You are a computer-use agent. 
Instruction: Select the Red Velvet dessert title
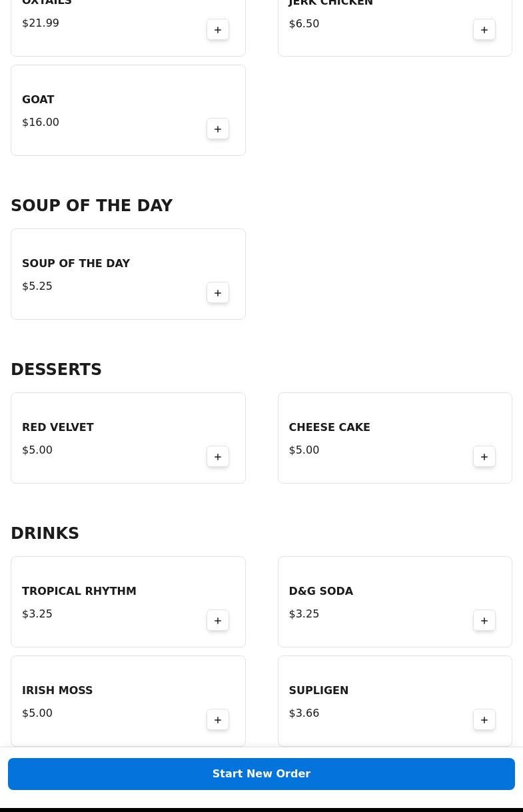click(x=58, y=428)
